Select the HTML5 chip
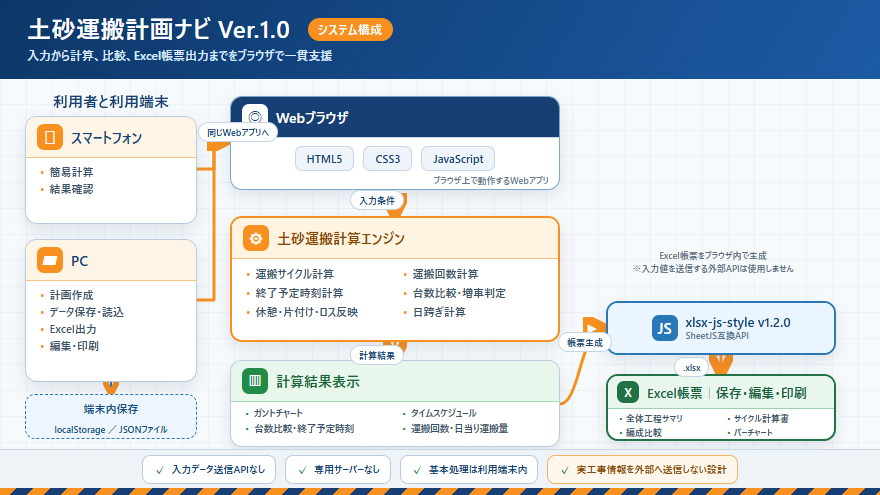Viewport: 880px width, 495px height. tap(324, 159)
